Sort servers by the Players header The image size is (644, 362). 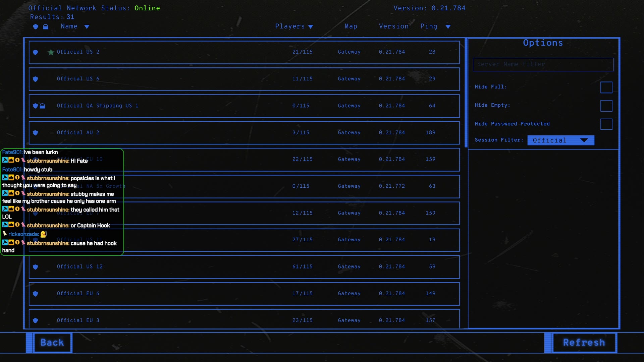coord(290,26)
